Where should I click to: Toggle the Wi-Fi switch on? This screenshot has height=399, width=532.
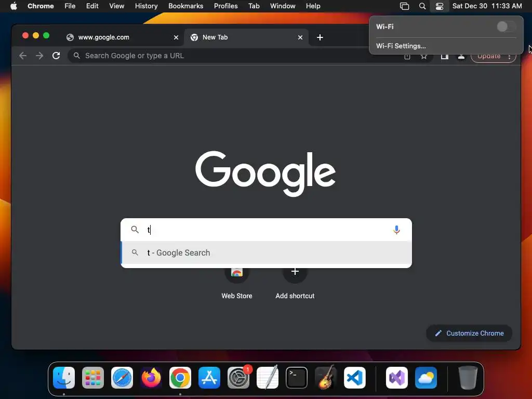pyautogui.click(x=506, y=26)
